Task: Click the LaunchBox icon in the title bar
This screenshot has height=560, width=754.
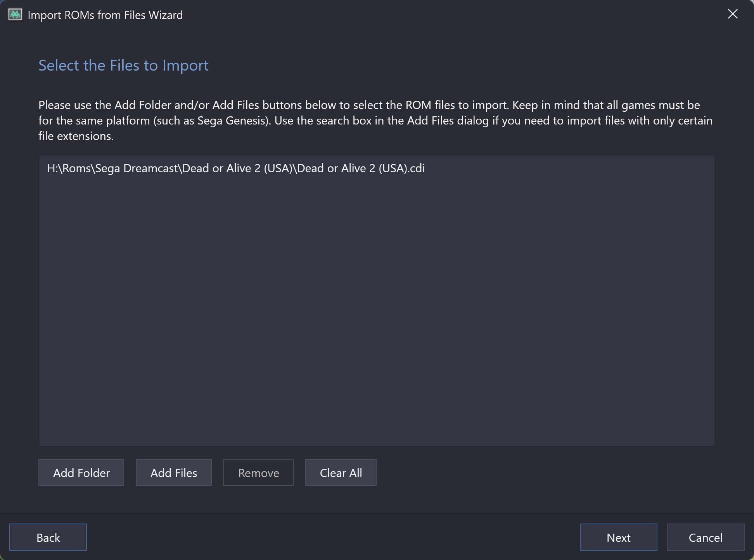Action: (x=15, y=15)
